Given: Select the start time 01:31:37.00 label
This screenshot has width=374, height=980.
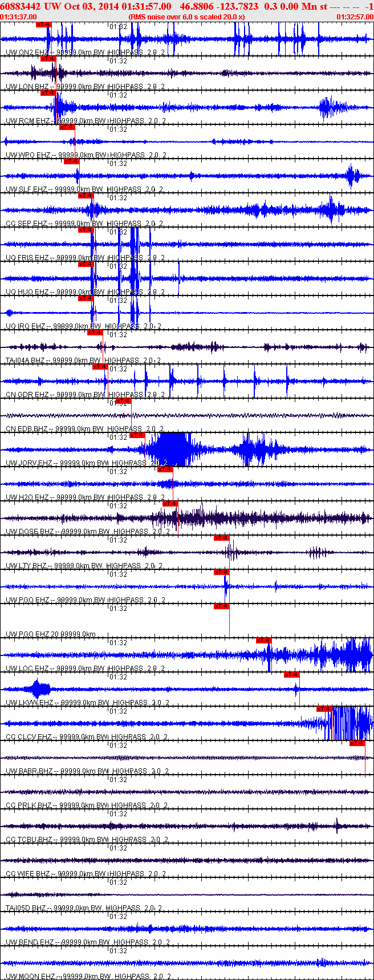Looking at the screenshot, I should (x=19, y=17).
